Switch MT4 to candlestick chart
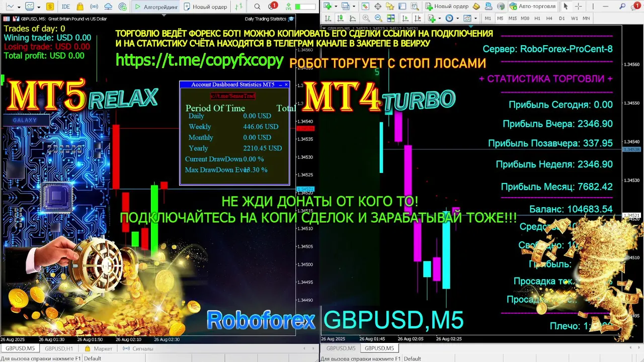Image resolution: width=644 pixels, height=362 pixels. click(x=340, y=18)
